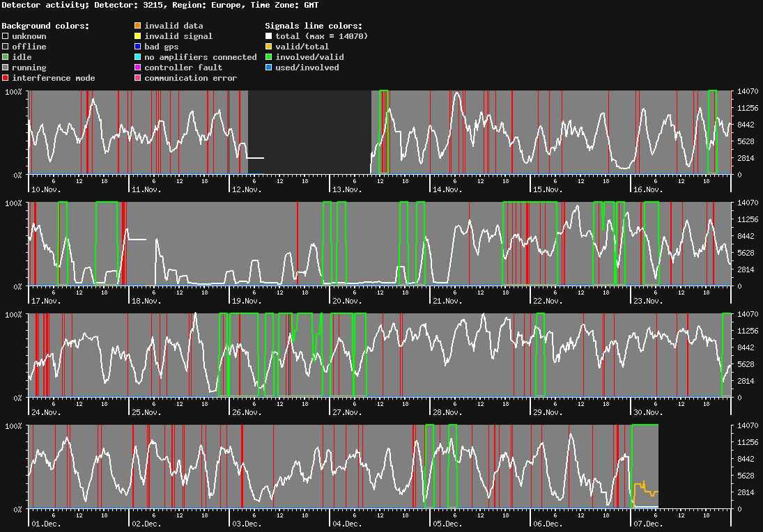This screenshot has width=763, height=532.
Task: Select the 20.Nov. date marker
Action: click(x=346, y=301)
